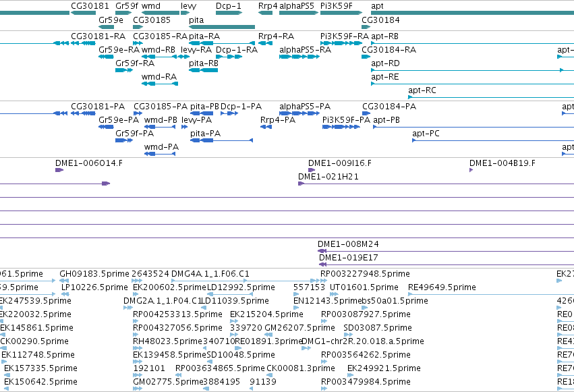This screenshot has width=574, height=392.
Task: Select EST LD12992.5prime
Action: point(241,287)
